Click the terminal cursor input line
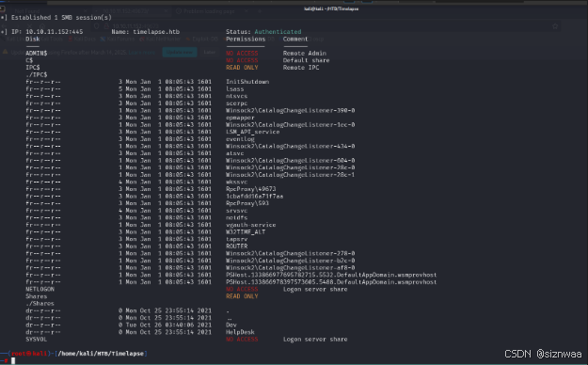This screenshot has height=365, width=588. (x=13, y=361)
